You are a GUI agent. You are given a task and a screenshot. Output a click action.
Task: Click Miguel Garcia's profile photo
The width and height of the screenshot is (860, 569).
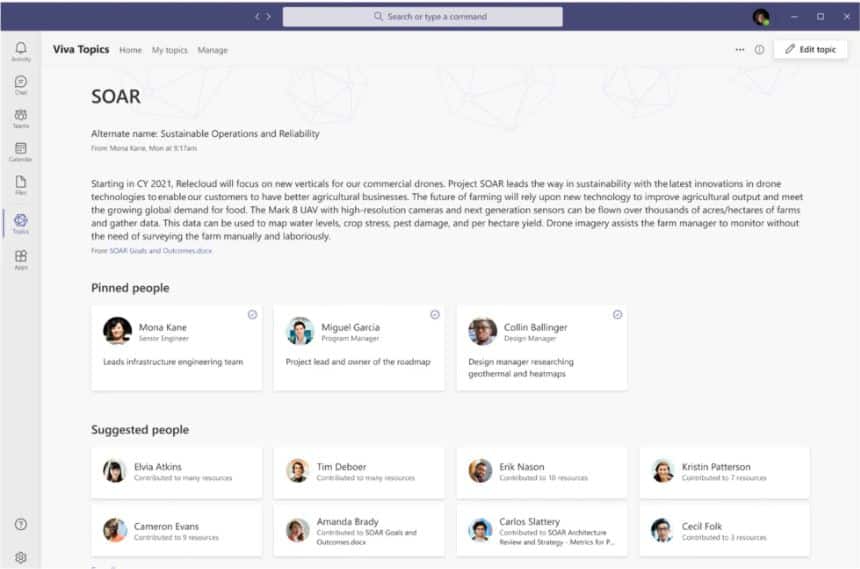[x=300, y=331]
